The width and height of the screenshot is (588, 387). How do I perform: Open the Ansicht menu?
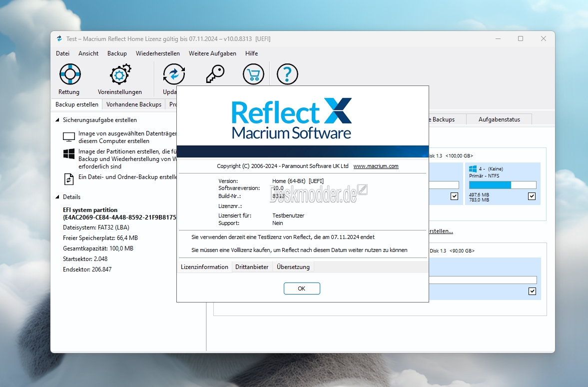click(88, 53)
